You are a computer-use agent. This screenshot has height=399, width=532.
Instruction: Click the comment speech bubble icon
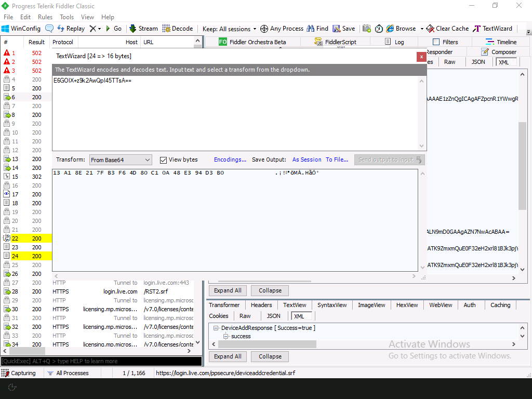pos(49,29)
